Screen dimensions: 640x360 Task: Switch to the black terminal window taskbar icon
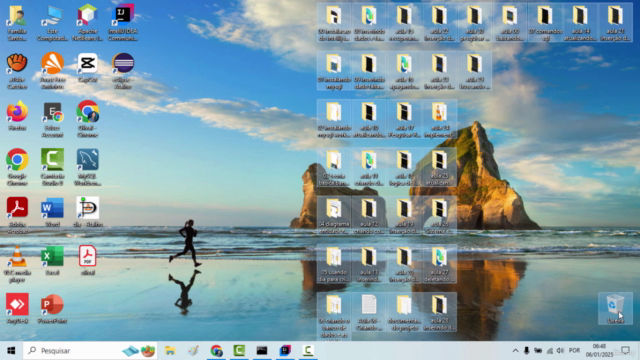coord(262,351)
